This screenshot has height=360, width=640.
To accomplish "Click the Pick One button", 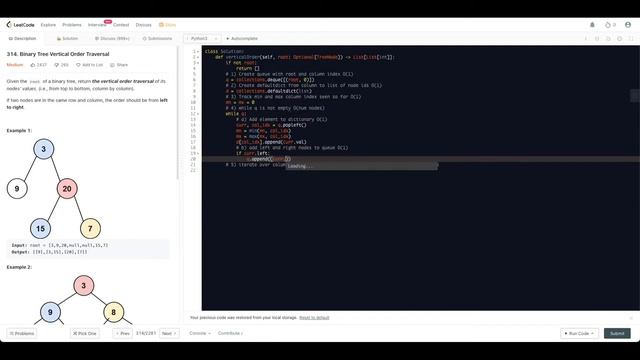I will 84,333.
